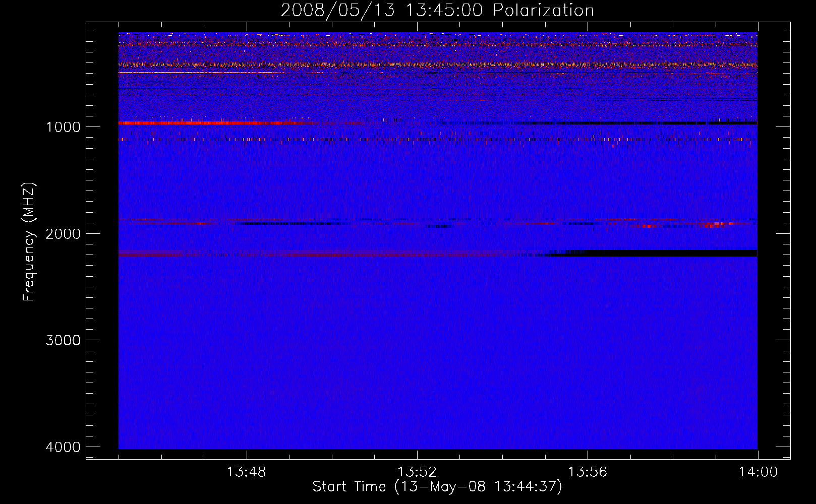Click the "14:00" time tick label
Image resolution: width=816 pixels, height=504 pixels.
758,472
